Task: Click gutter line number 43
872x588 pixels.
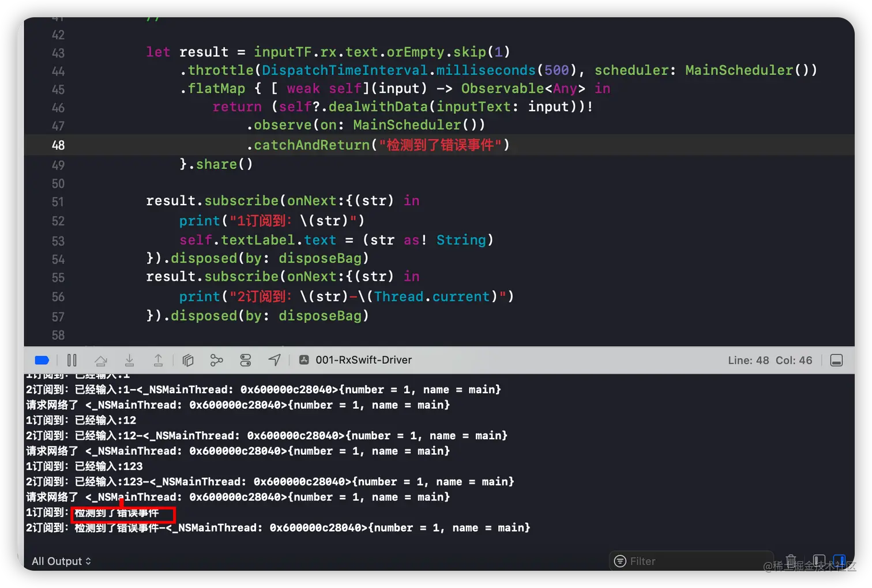Action: coord(58,53)
